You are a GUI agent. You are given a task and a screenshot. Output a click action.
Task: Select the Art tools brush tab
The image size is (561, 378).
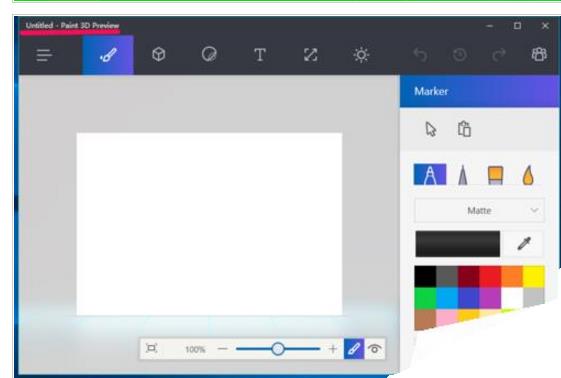[x=108, y=55]
